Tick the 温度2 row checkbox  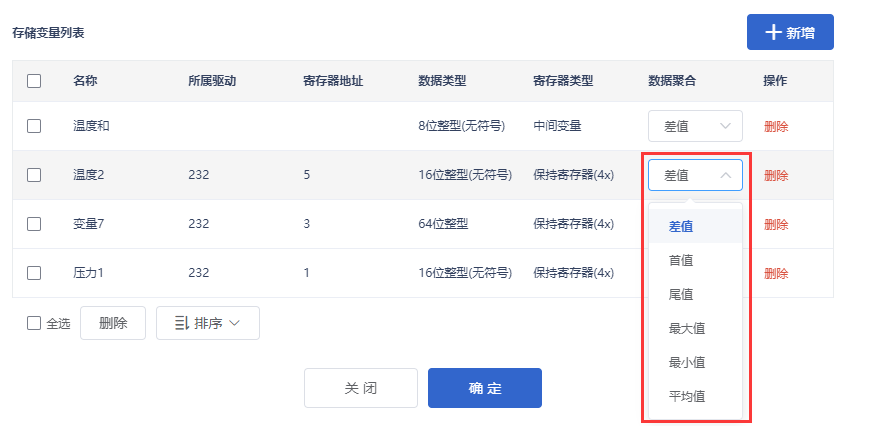click(34, 175)
